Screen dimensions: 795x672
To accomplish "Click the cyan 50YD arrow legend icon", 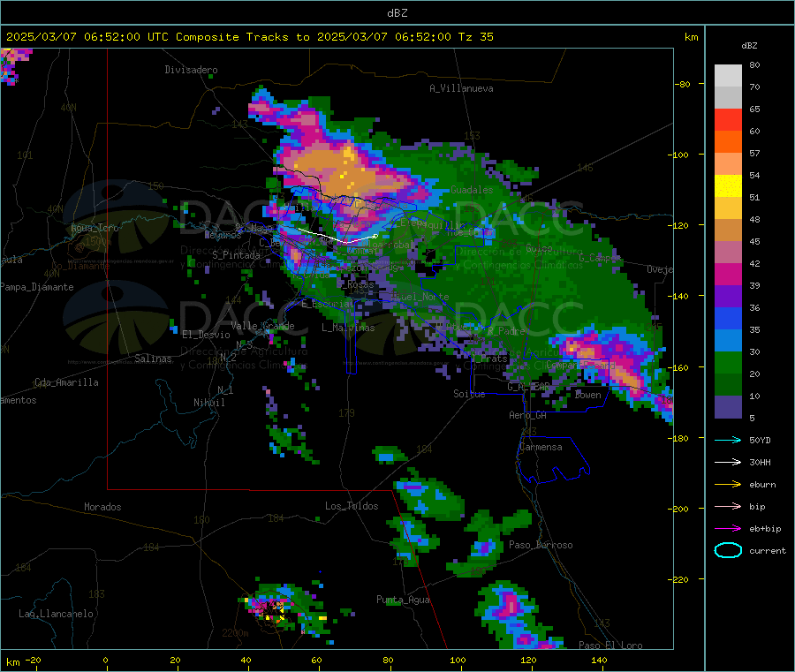I will [x=728, y=440].
